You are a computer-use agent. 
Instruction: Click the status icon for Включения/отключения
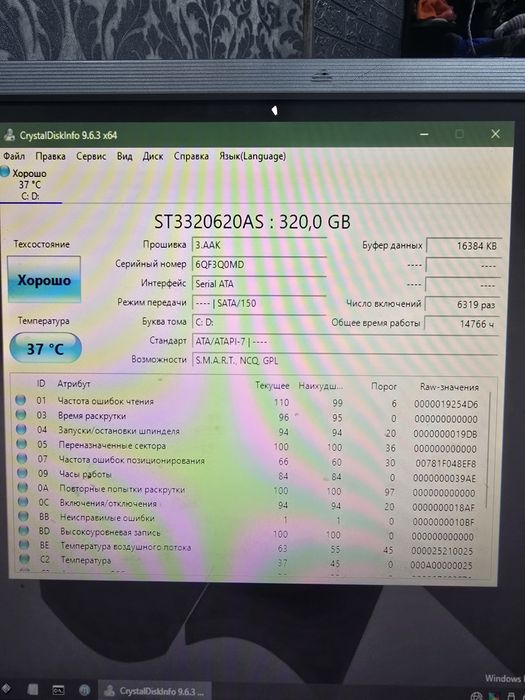(x=23, y=502)
